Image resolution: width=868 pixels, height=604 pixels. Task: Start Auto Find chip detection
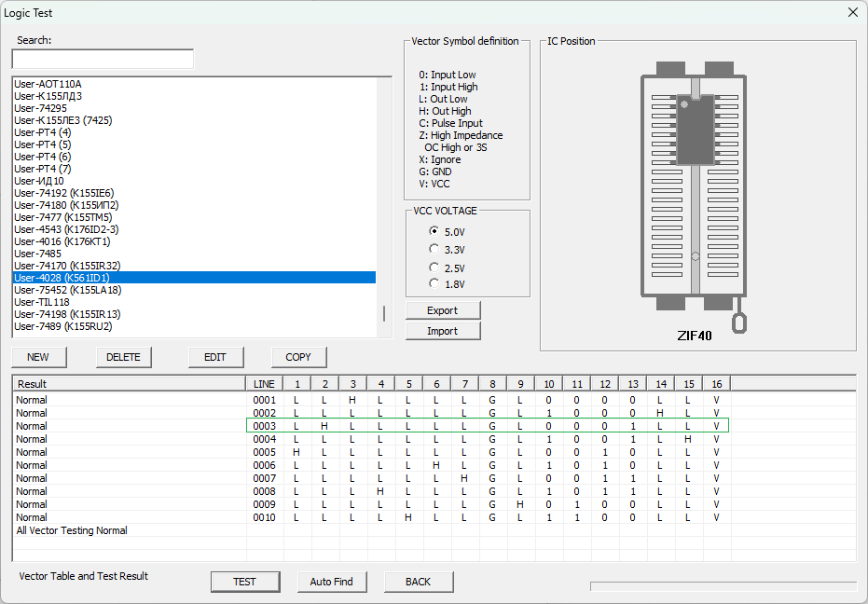[331, 582]
